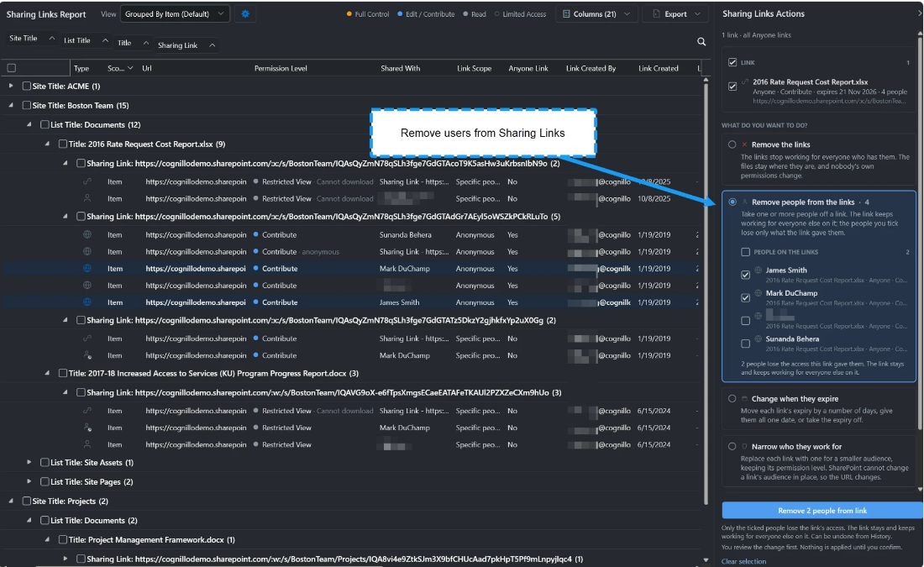Expand the Site Title: ACME group
The image size is (924, 567).
(x=11, y=86)
